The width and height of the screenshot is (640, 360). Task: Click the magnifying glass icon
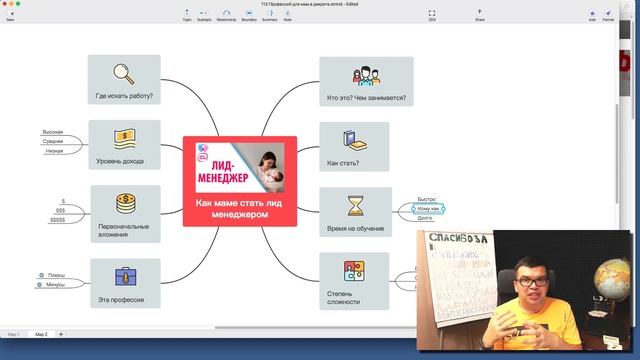[124, 74]
